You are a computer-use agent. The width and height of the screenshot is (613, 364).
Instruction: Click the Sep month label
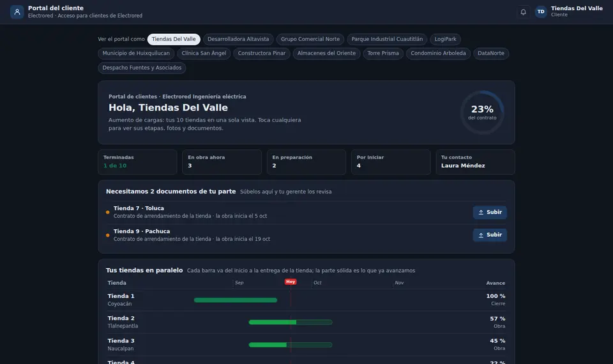point(239,283)
